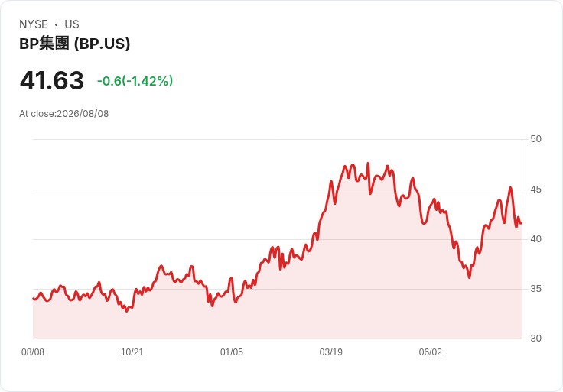Click the 35 y-axis price label

click(535, 289)
